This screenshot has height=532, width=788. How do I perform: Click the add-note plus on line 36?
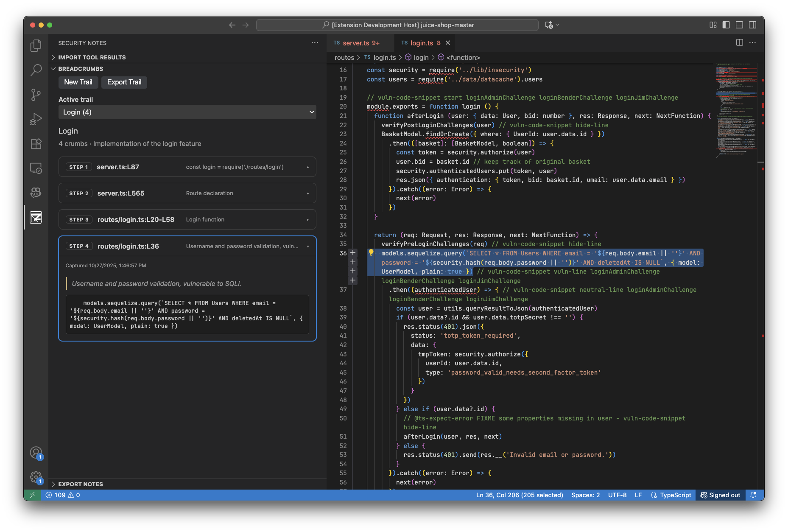[x=352, y=253]
